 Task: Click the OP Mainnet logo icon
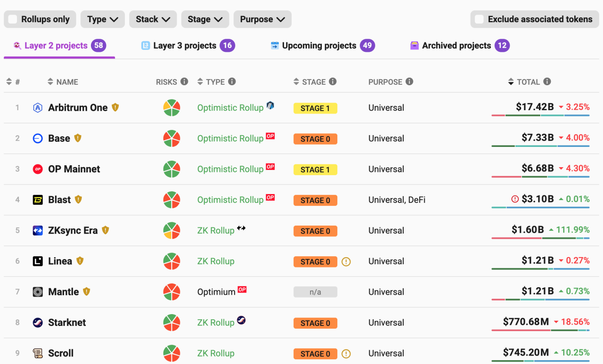[x=38, y=169]
